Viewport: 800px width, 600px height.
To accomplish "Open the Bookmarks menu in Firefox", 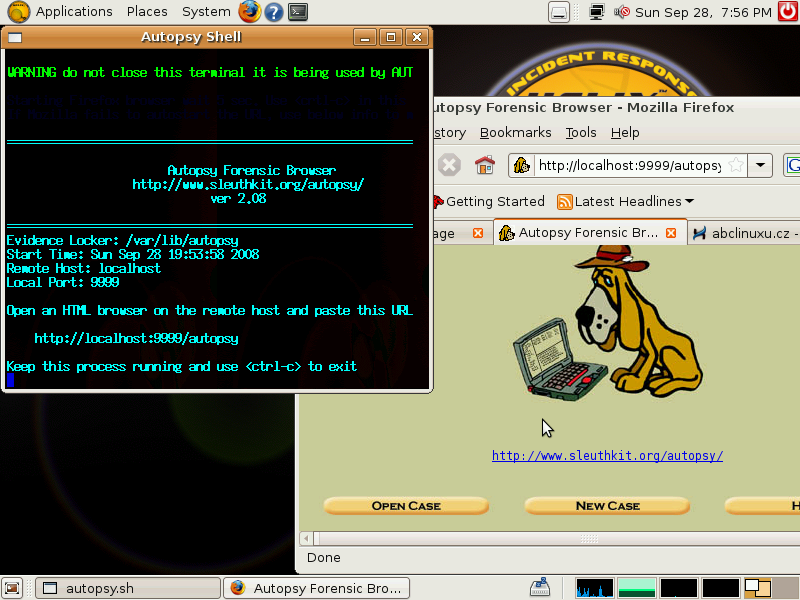I will [515, 133].
